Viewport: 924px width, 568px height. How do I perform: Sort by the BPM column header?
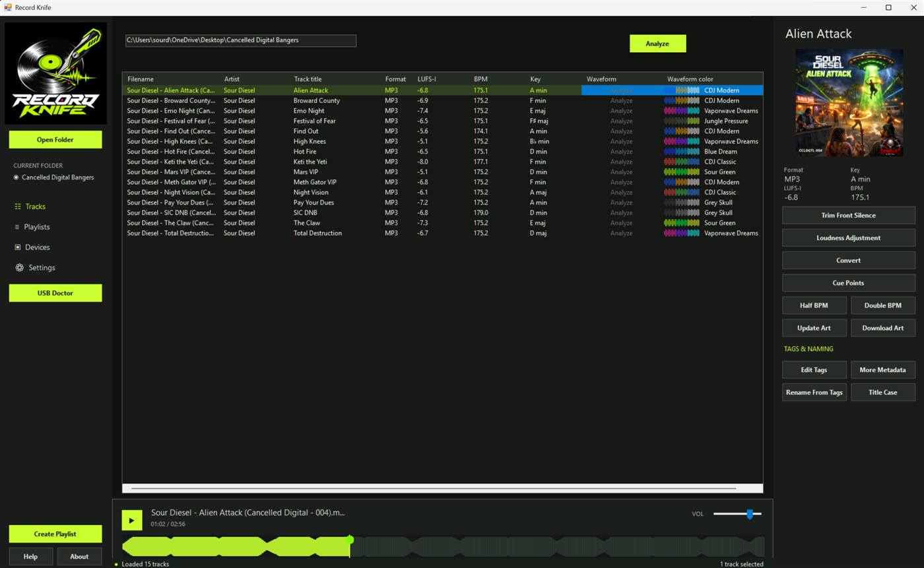[x=480, y=79]
